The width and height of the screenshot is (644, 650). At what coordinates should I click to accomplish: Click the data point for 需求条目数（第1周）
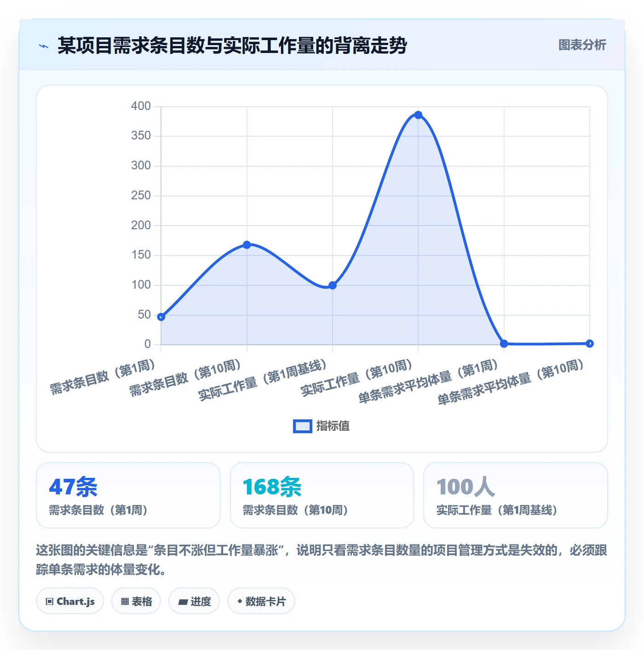click(161, 317)
